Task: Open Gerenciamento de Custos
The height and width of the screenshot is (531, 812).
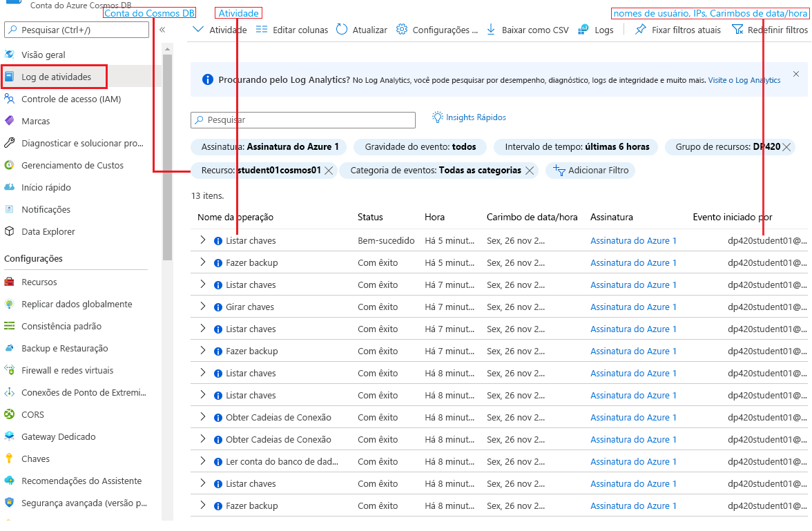Action: (x=72, y=165)
